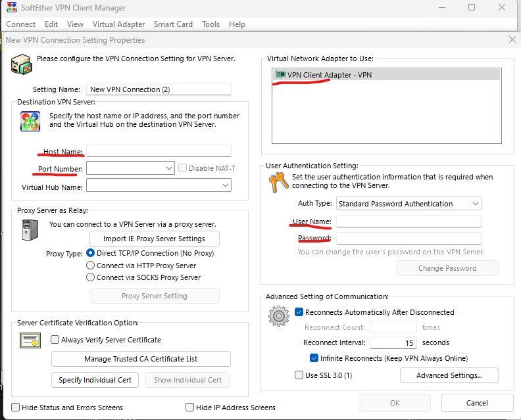Screen dimensions: 521x420
Task: Click the Host Name input field
Action: tap(159, 151)
